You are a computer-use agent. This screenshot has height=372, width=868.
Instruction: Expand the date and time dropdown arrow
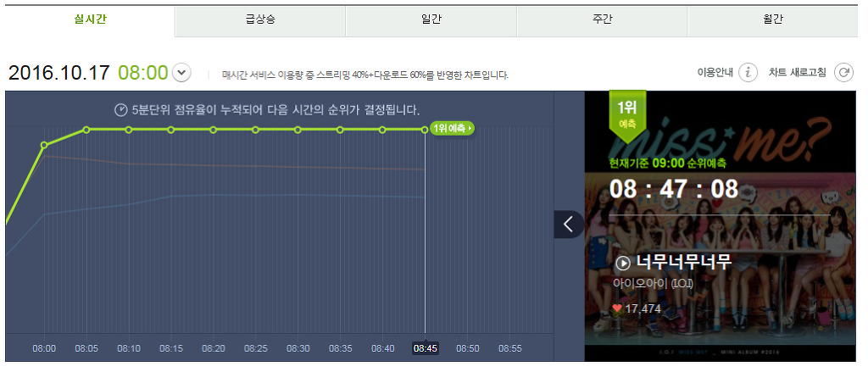(181, 73)
